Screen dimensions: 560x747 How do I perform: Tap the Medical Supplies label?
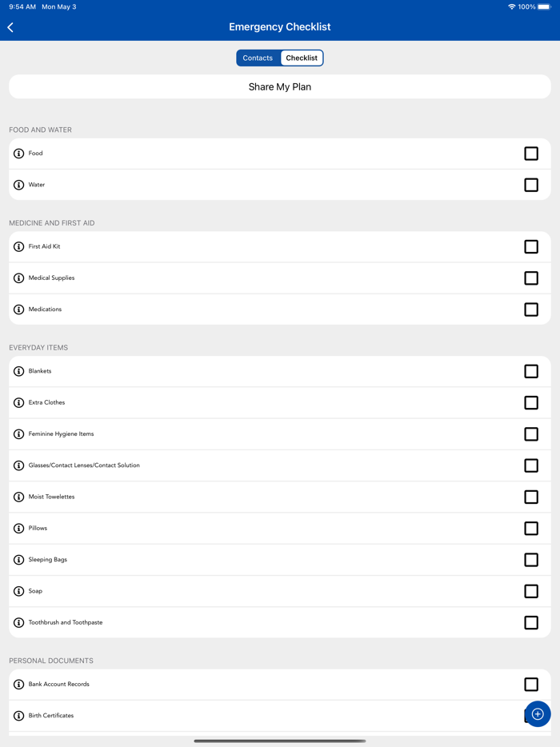(x=51, y=278)
